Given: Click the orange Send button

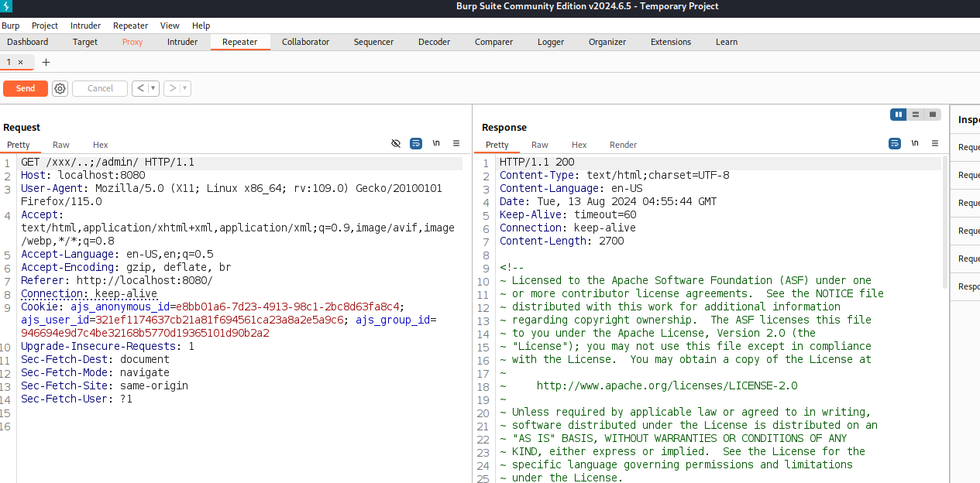Looking at the screenshot, I should pos(26,88).
